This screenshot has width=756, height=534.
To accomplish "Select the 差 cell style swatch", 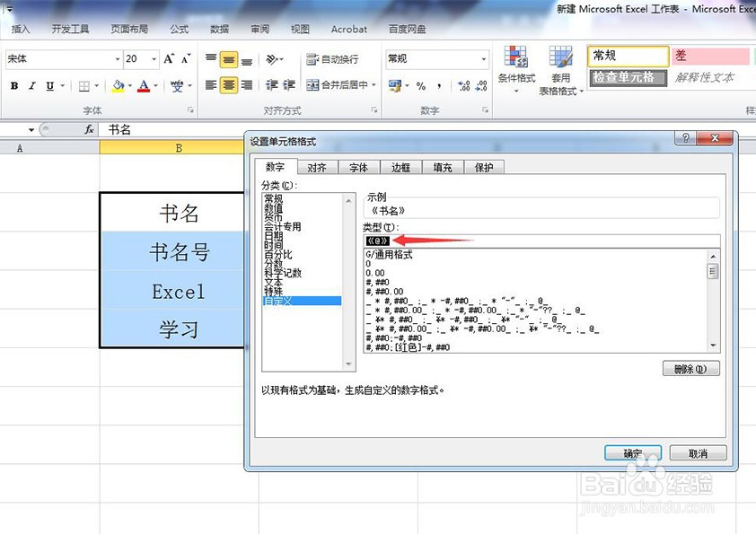I will click(711, 56).
